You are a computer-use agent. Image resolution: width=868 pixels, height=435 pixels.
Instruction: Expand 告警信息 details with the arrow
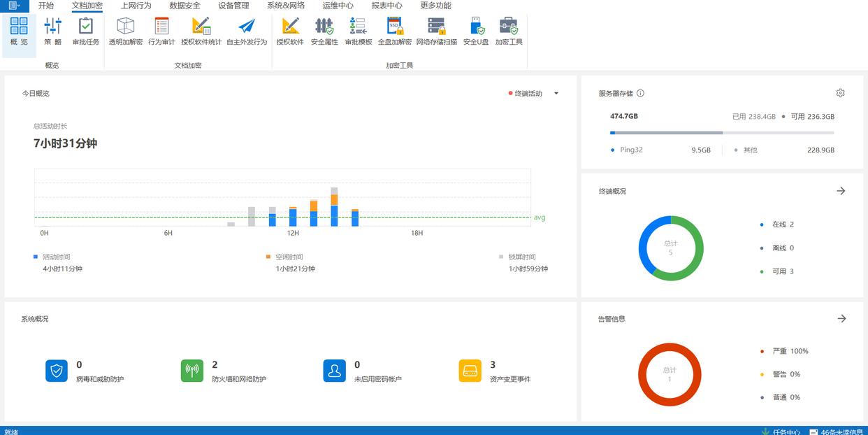coord(841,319)
